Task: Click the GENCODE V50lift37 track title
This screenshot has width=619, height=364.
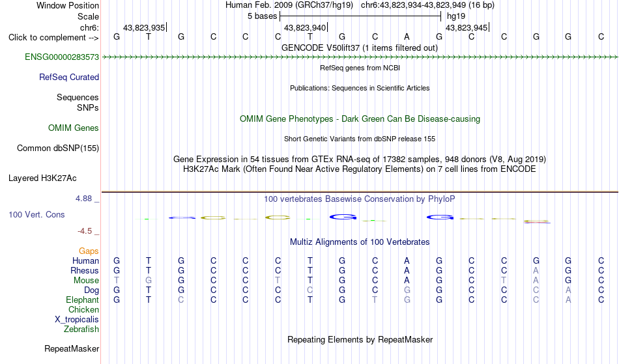Action: (360, 48)
